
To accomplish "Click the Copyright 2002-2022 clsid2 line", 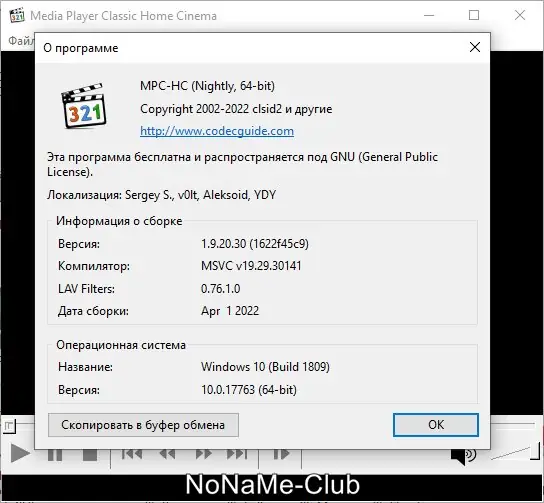I will pos(236,109).
